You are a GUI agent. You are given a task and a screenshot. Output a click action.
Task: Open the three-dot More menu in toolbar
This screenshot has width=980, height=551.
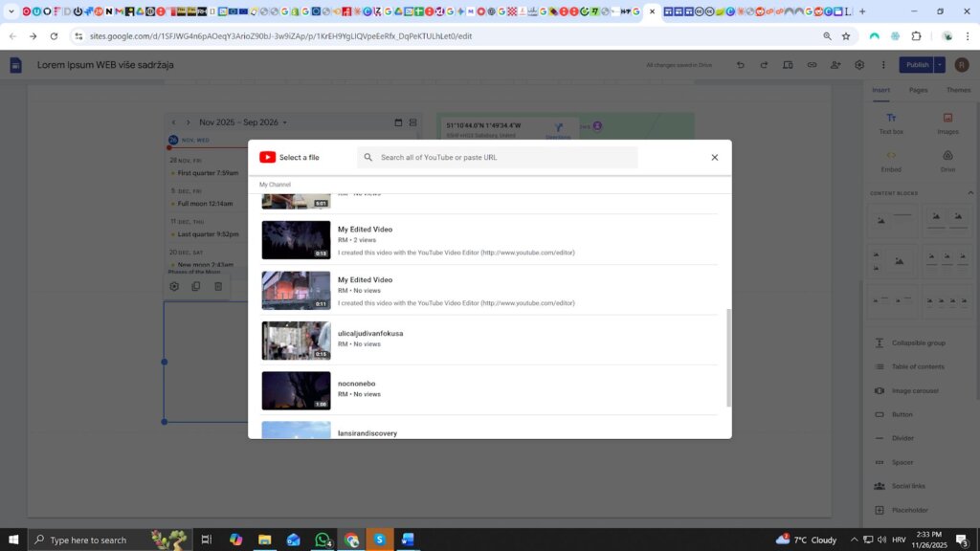(x=880, y=65)
